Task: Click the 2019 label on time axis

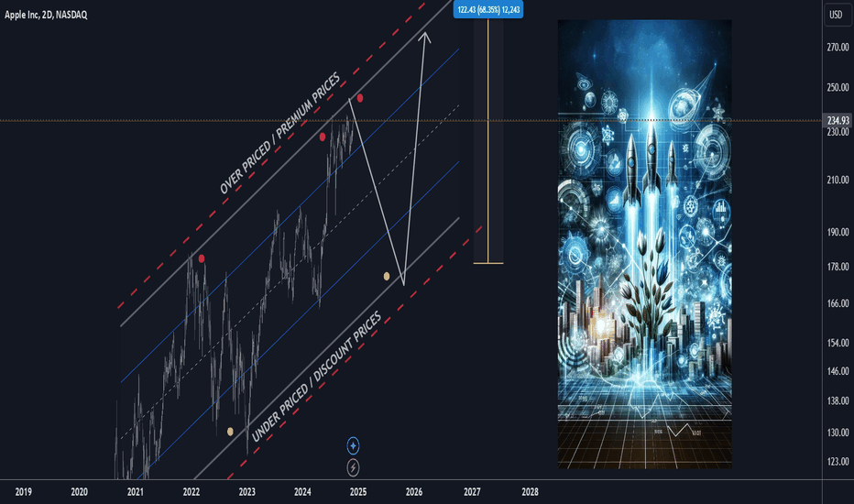Action: click(24, 492)
